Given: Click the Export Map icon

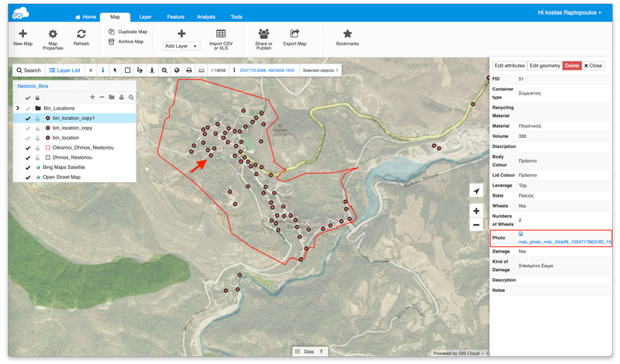Looking at the screenshot, I should [294, 34].
